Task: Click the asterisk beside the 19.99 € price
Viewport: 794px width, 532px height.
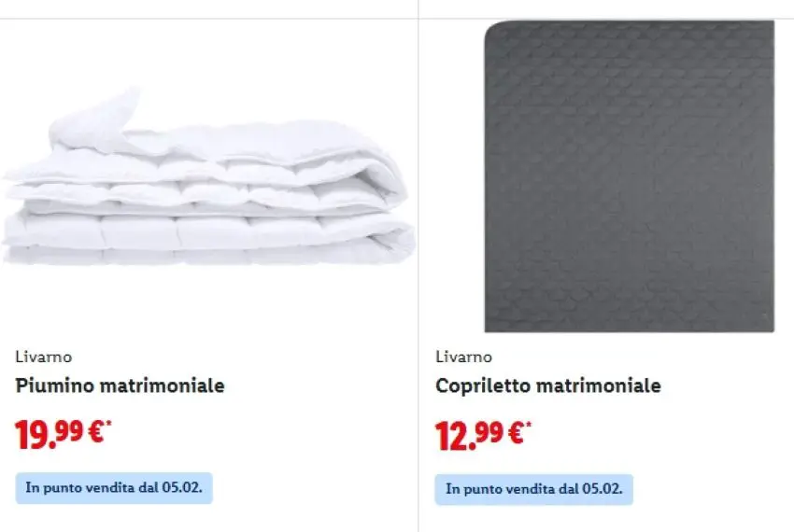Action: [109, 425]
